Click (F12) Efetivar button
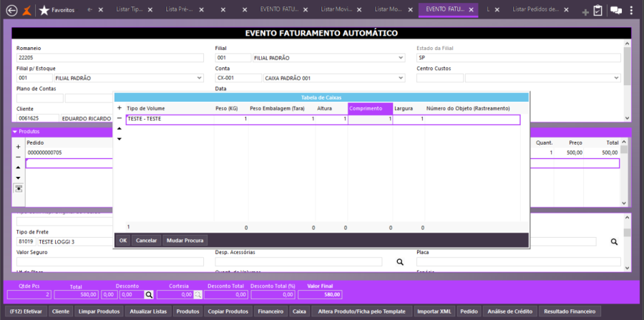The height and width of the screenshot is (320, 644). click(27, 311)
